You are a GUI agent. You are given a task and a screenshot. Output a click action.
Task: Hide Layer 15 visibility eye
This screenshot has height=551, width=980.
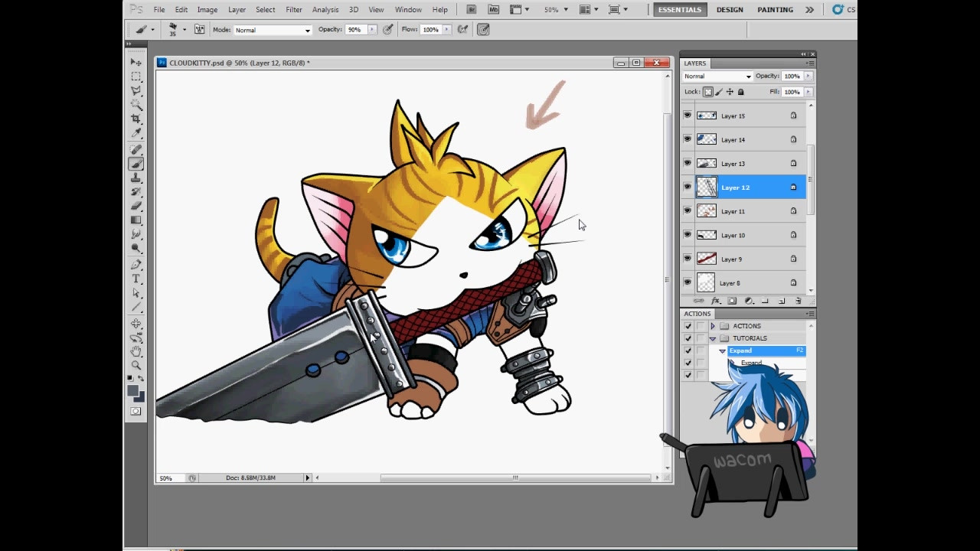coord(688,116)
